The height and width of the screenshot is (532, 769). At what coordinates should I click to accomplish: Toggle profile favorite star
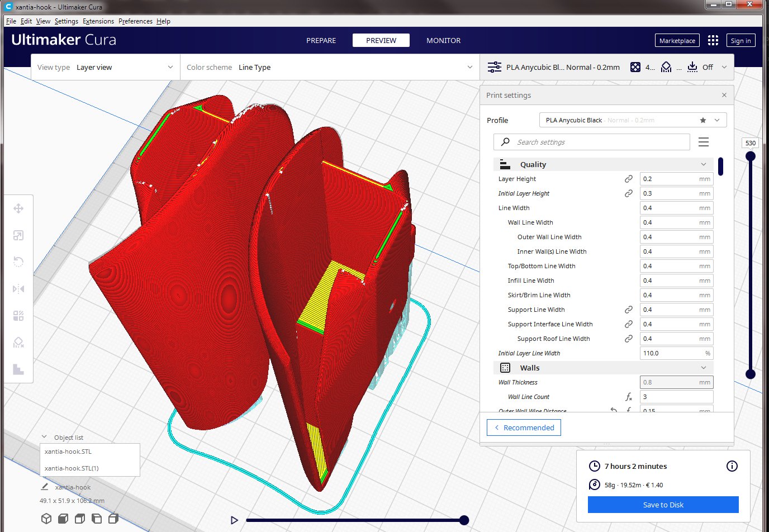point(703,120)
